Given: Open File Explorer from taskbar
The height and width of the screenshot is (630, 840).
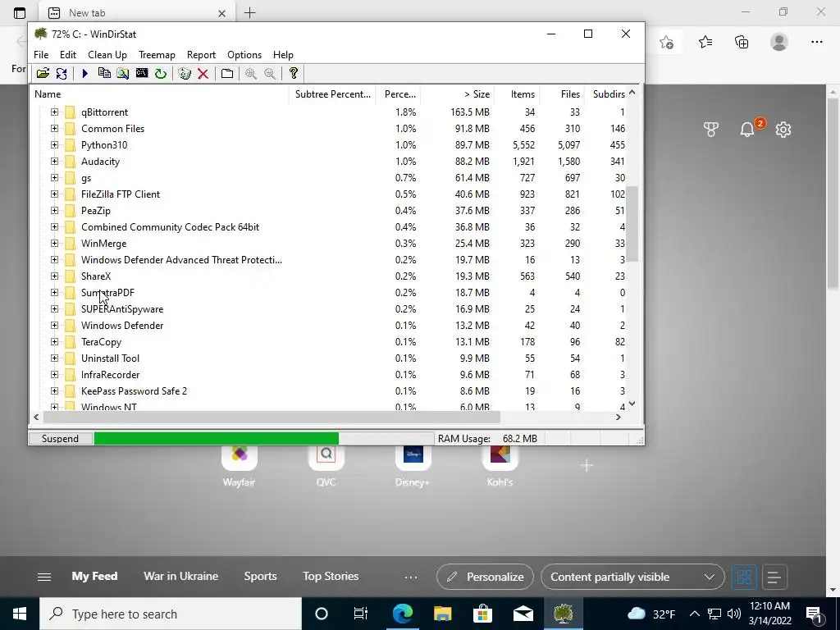Looking at the screenshot, I should [x=442, y=614].
